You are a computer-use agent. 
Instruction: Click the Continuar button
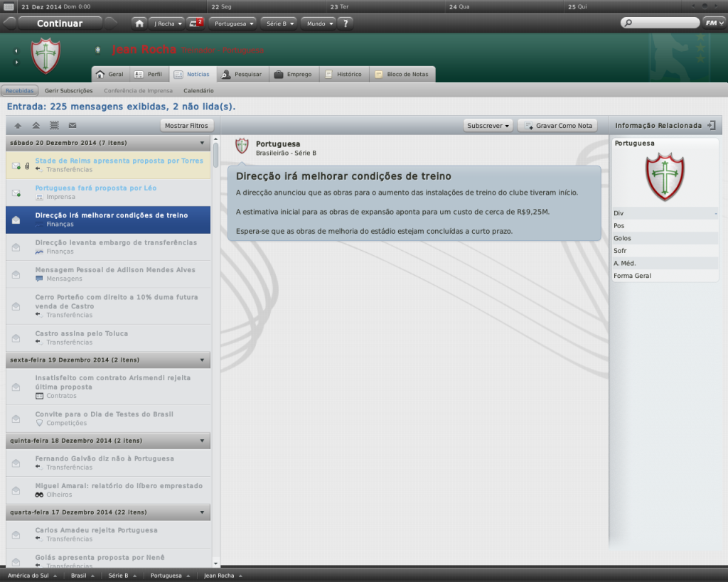pos(60,23)
